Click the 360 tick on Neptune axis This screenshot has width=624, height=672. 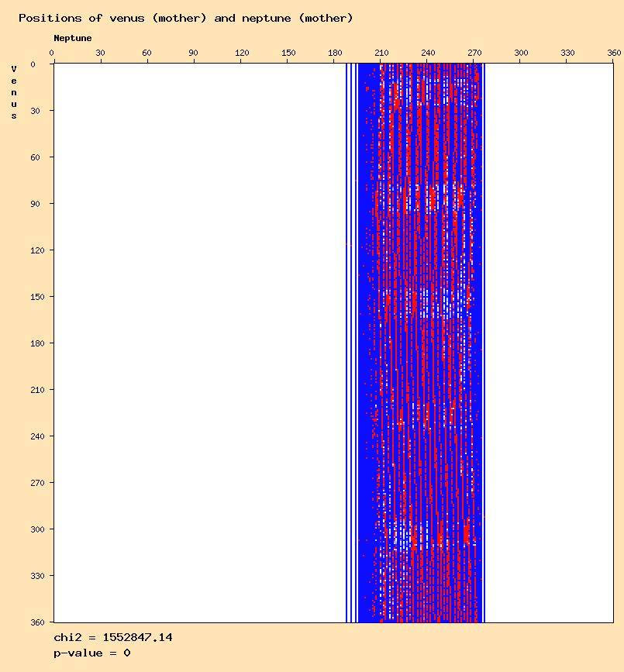tap(614, 53)
